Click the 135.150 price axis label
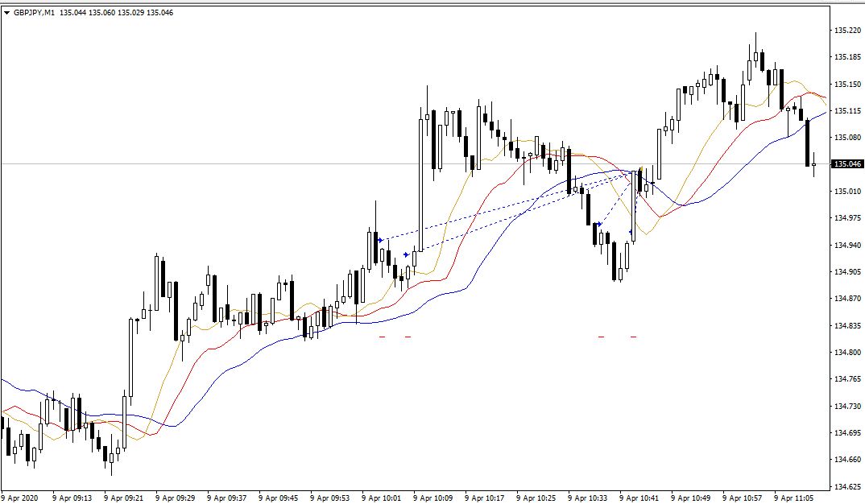The width and height of the screenshot is (865, 504). tap(848, 85)
